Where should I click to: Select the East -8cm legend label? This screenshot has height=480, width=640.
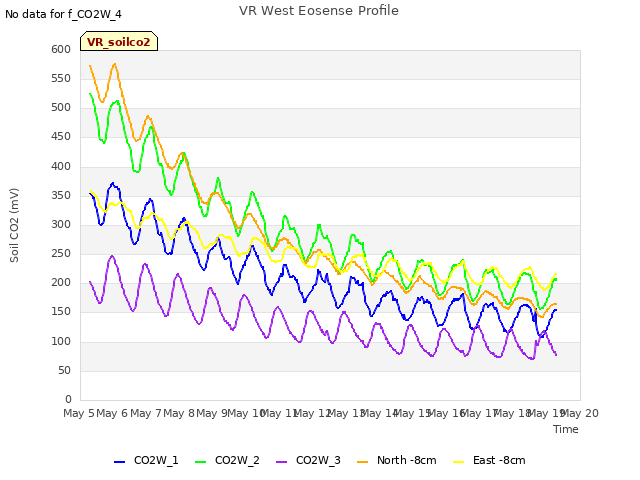coord(499,460)
